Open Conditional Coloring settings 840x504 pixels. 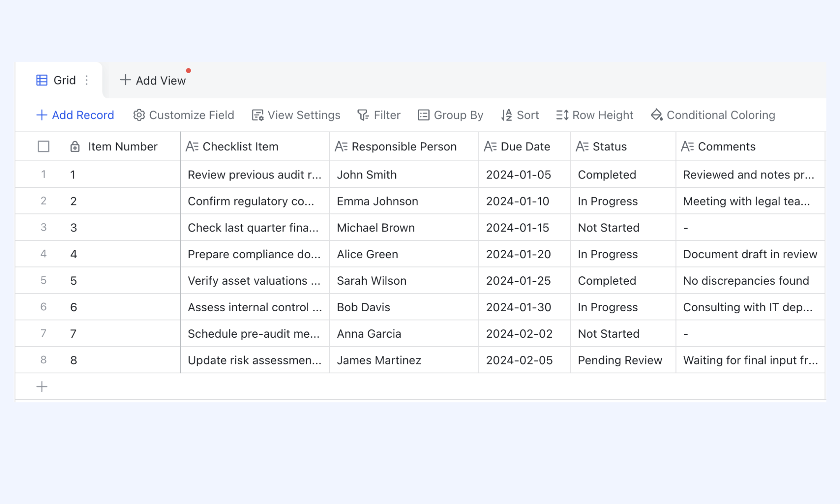[713, 115]
